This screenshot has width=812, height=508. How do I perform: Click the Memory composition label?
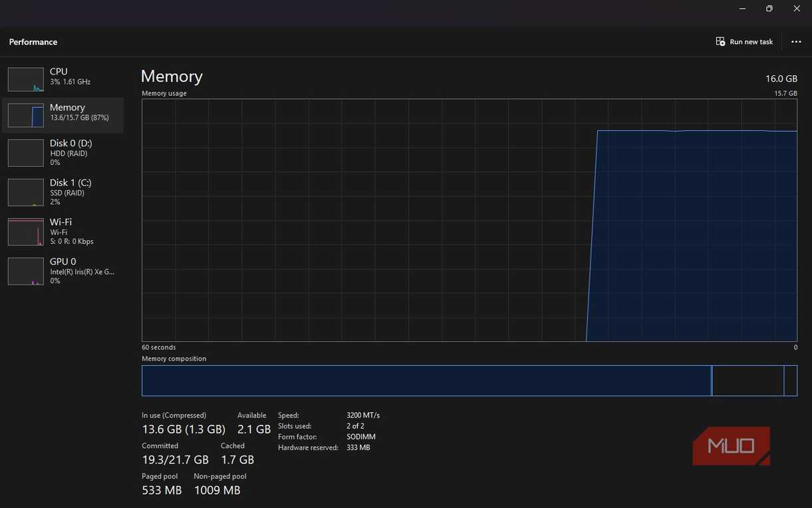point(174,358)
